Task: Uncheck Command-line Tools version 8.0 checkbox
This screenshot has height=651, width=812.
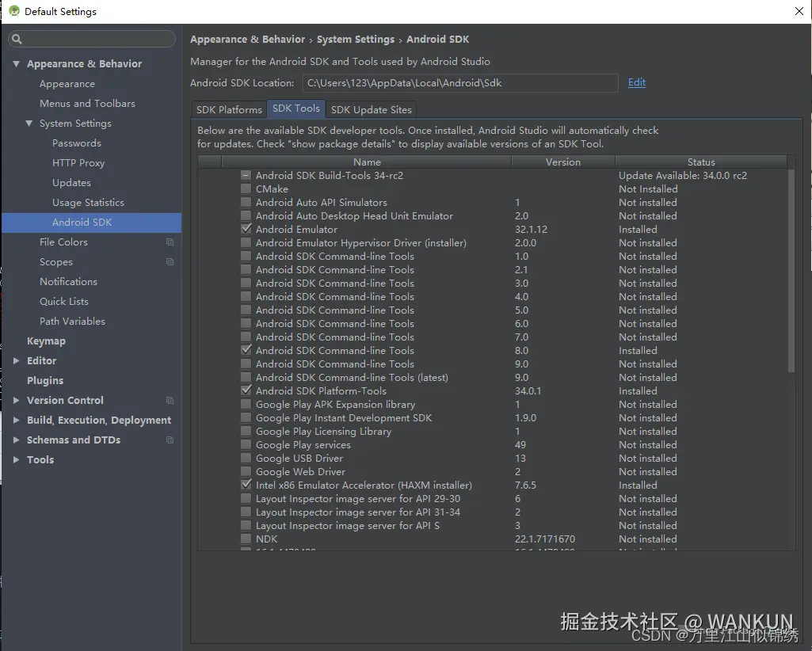Action: click(x=246, y=350)
